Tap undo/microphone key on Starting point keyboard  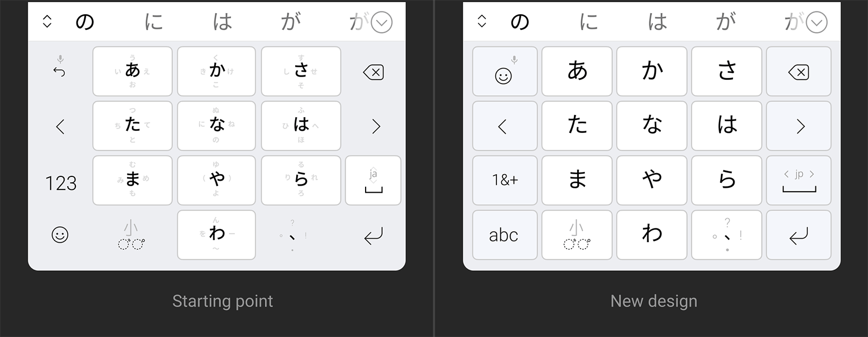60,66
